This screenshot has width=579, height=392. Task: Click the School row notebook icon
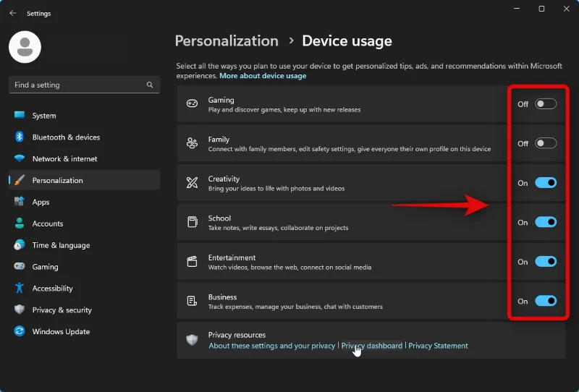tap(192, 222)
